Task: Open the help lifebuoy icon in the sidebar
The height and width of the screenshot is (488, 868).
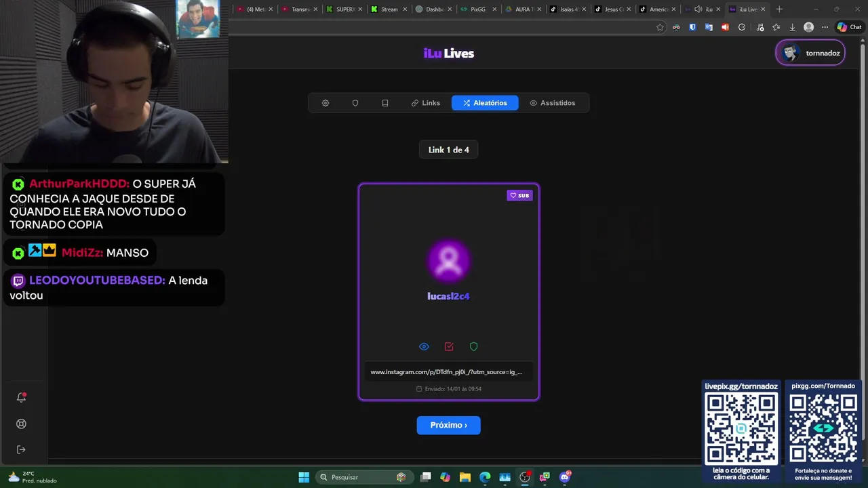Action: click(x=21, y=424)
